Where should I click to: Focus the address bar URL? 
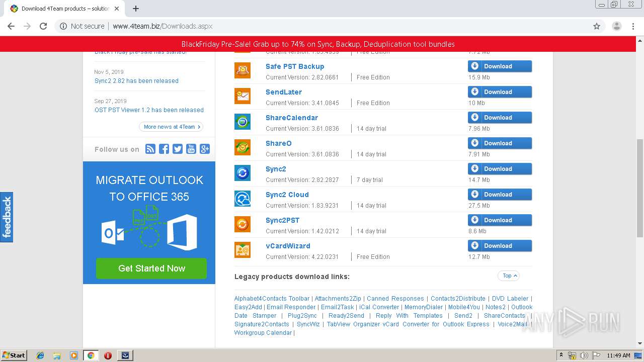coord(163,26)
